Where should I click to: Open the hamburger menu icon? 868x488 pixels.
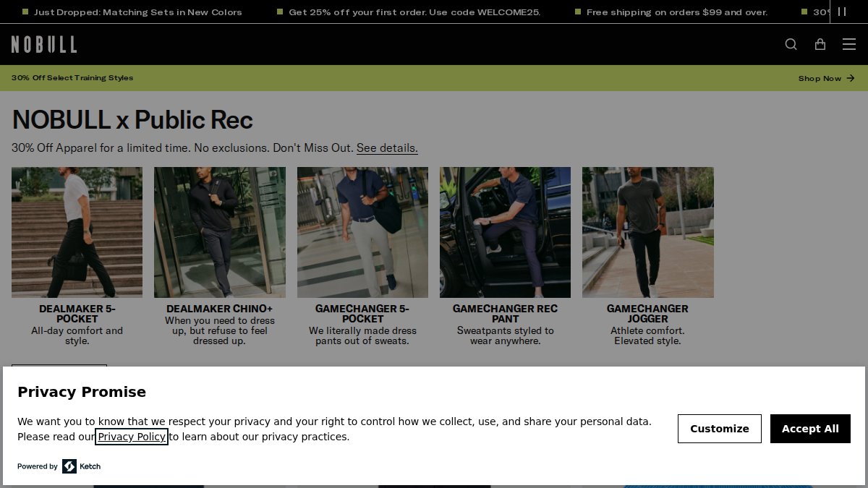click(849, 44)
